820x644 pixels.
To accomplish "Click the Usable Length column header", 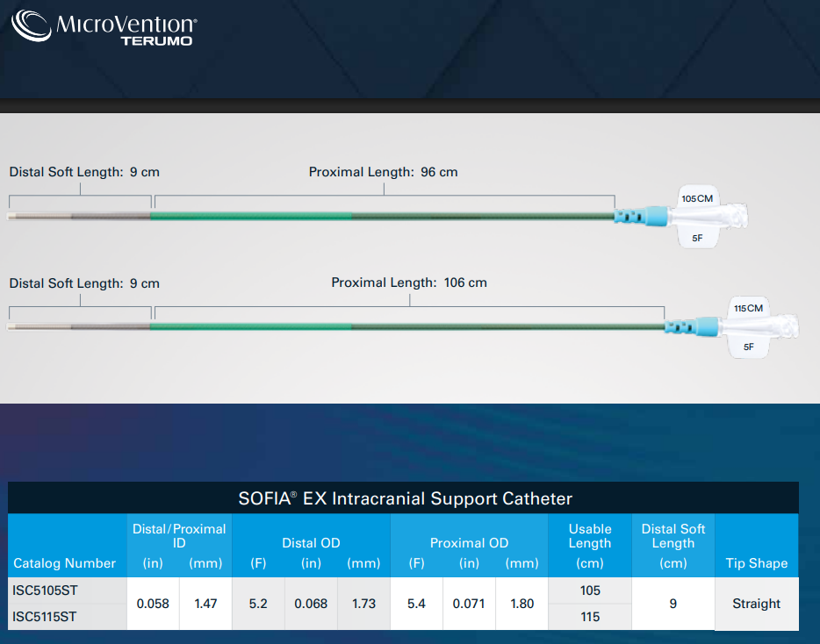I will 589,543.
